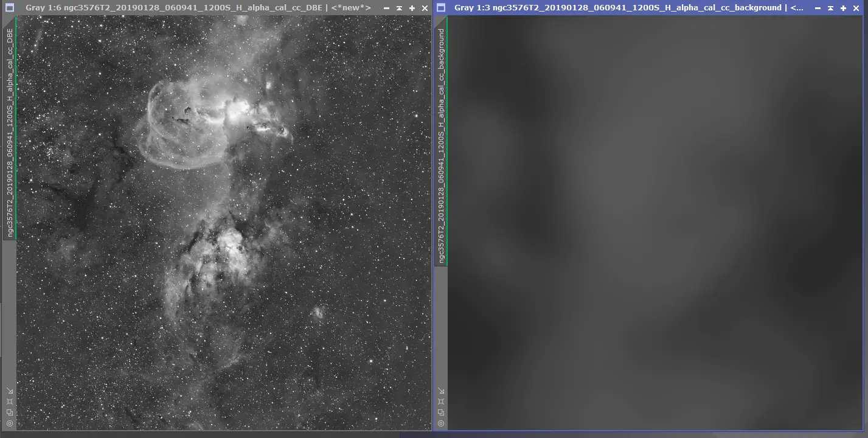Click the duplicate image icon in background window
Image resolution: width=868 pixels, height=438 pixels.
tap(441, 412)
